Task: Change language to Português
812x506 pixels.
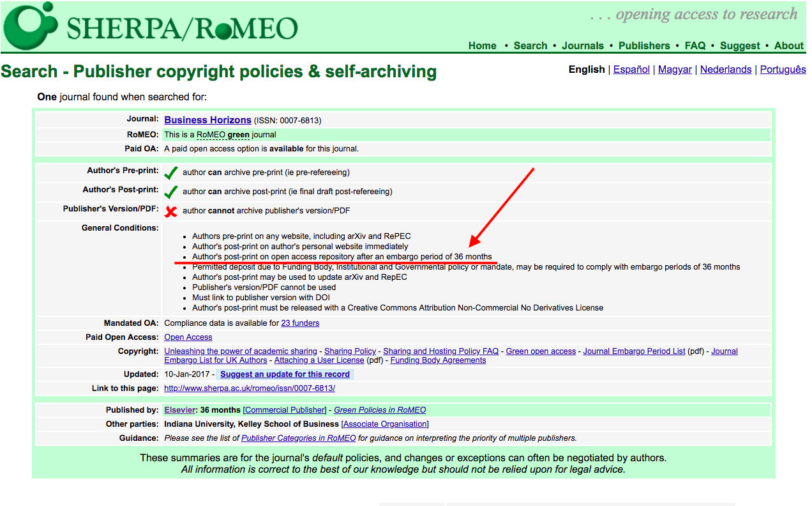Action: click(783, 70)
